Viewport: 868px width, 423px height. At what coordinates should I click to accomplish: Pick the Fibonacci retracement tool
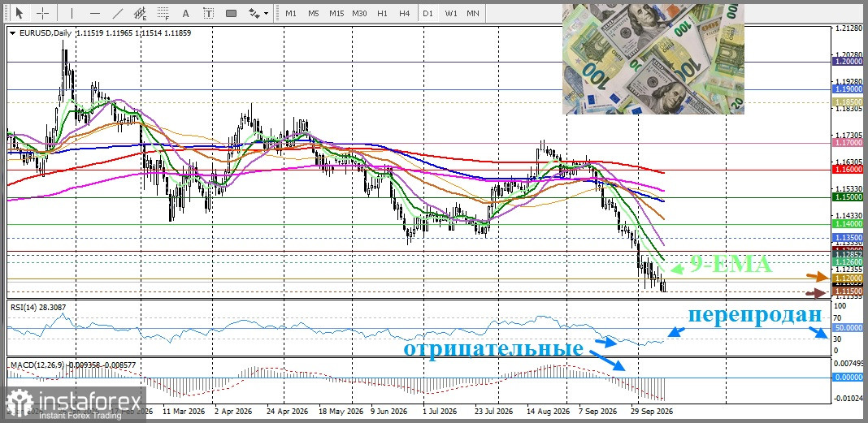[x=163, y=13]
